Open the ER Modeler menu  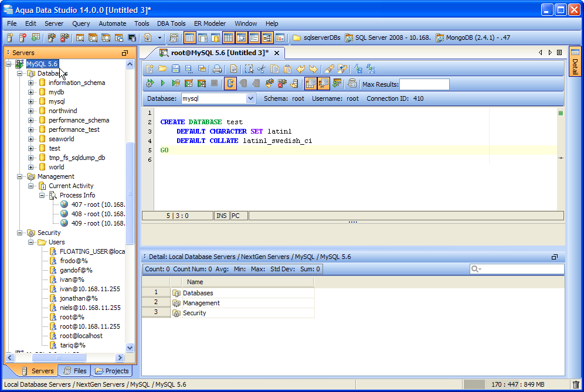pyautogui.click(x=210, y=23)
